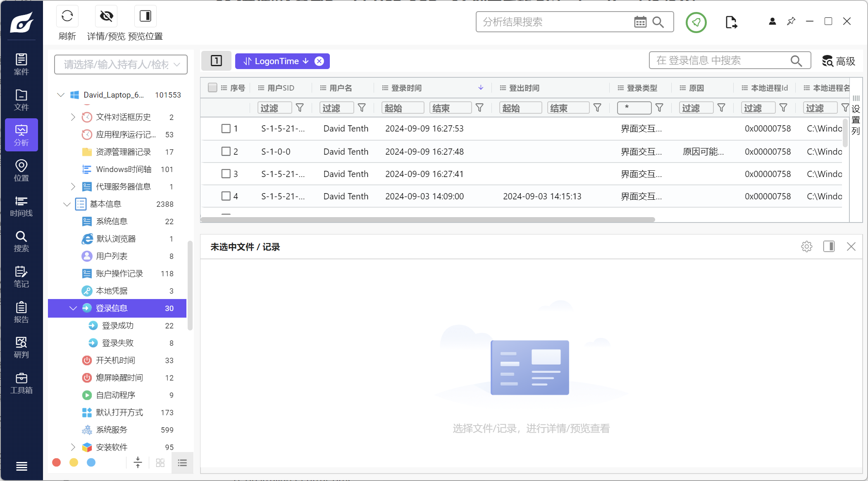The image size is (868, 481).
Task: Click the red color tag dot
Action: click(x=57, y=462)
